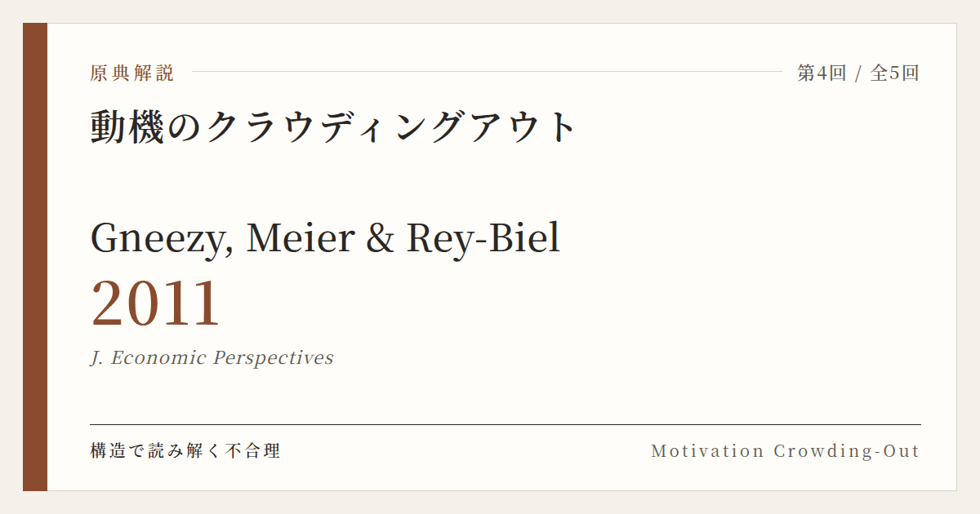The width and height of the screenshot is (980, 514).
Task: Click the dark divider line above the footer
Action: pyautogui.click(x=506, y=424)
